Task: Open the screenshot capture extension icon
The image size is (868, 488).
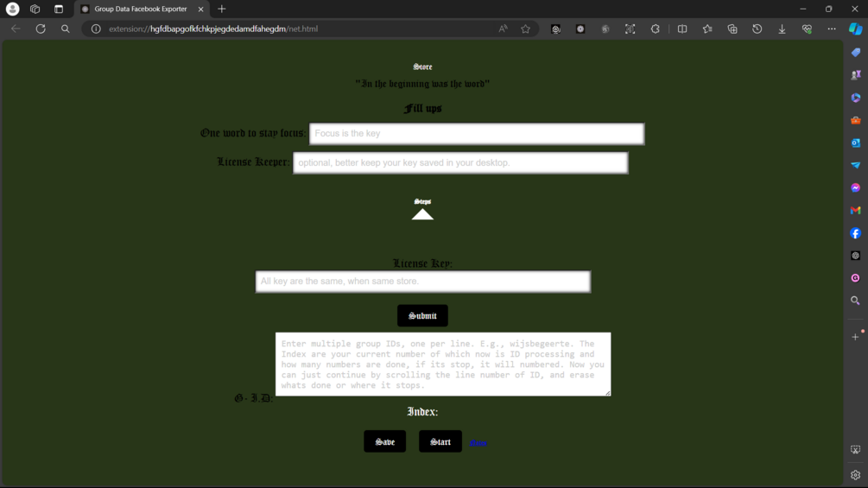Action: (x=630, y=29)
